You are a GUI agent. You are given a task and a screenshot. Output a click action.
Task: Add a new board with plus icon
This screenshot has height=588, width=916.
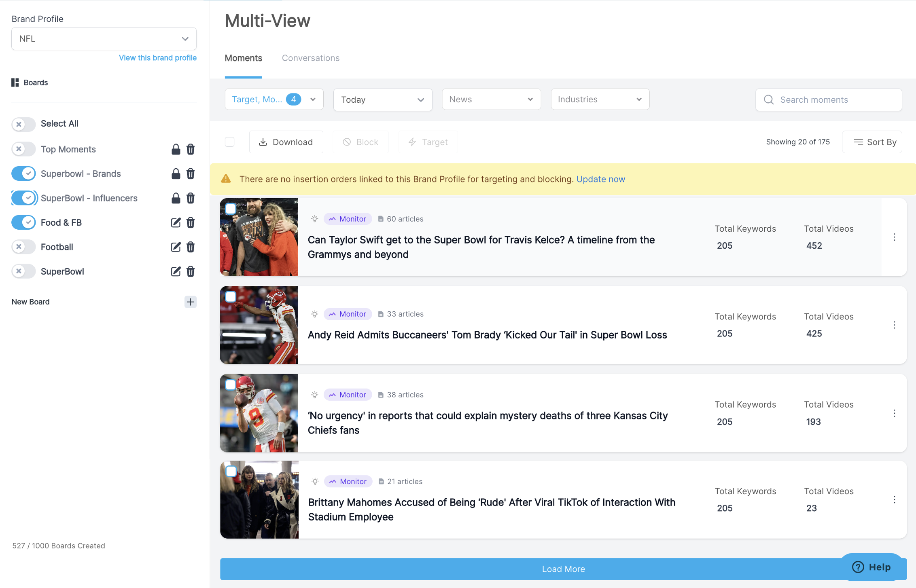pyautogui.click(x=190, y=302)
